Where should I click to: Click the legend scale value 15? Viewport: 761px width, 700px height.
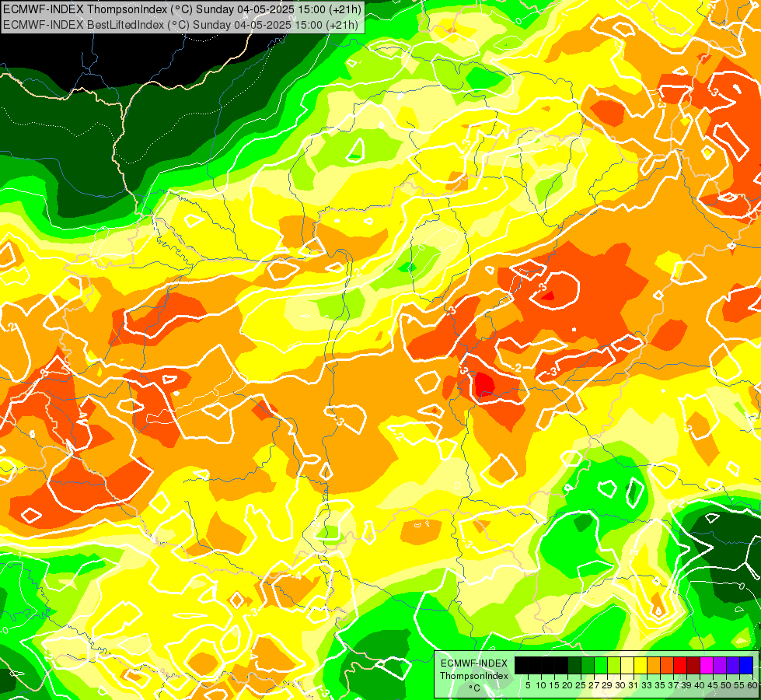[x=555, y=685]
